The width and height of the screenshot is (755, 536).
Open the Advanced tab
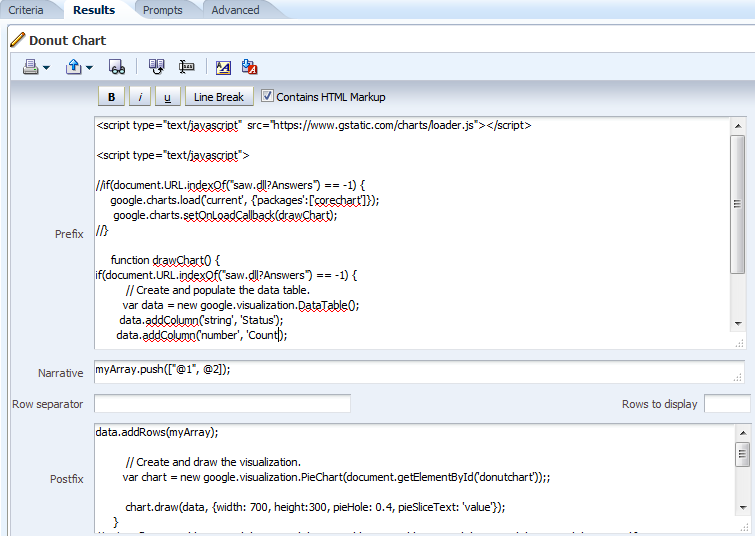235,10
